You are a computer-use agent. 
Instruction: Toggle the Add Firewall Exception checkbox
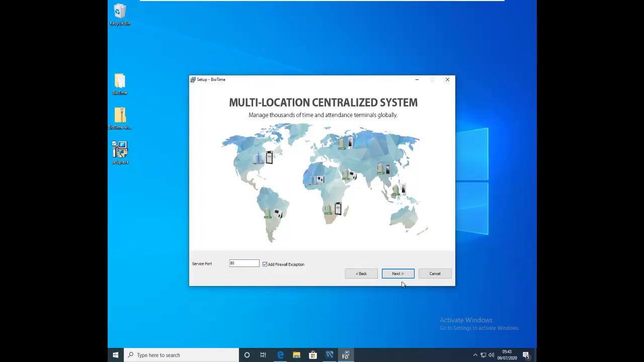click(265, 264)
